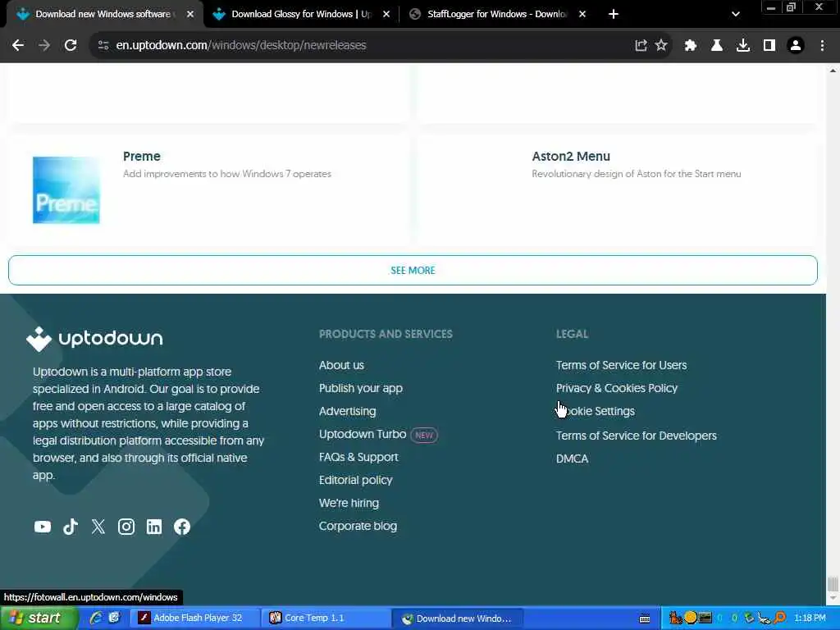Viewport: 840px width, 630px height.
Task: Close the Download new Windows software tab
Action: point(190,14)
